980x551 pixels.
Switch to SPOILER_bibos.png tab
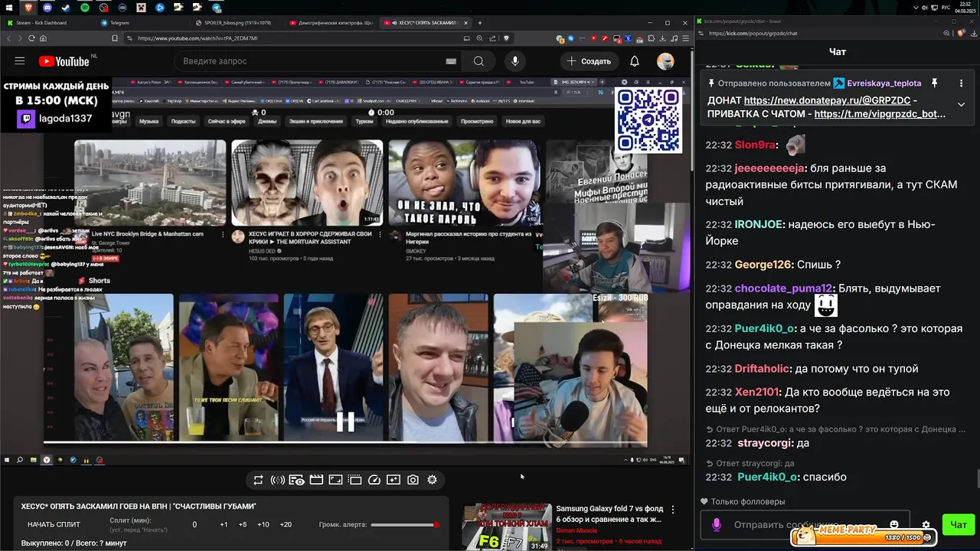[x=236, y=23]
